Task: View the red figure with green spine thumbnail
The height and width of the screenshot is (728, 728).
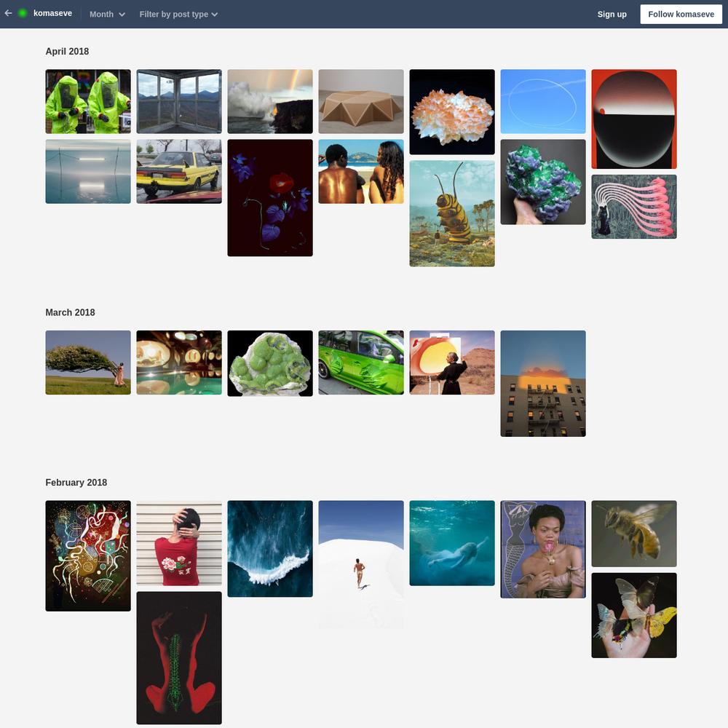Action: [x=179, y=658]
